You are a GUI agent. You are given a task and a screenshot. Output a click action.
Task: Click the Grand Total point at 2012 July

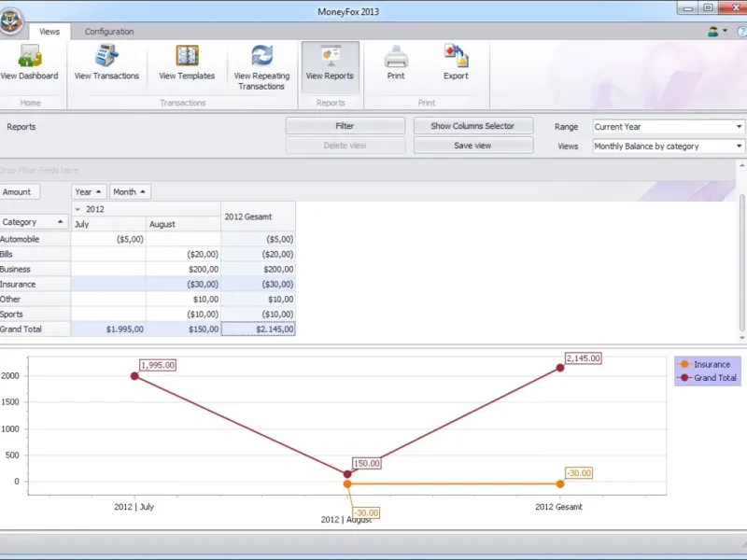click(x=134, y=376)
